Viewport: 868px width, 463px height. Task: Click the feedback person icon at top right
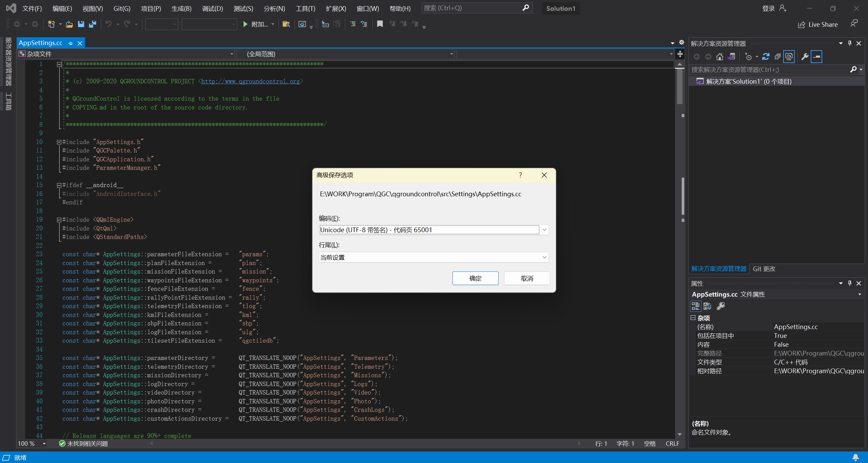click(854, 23)
